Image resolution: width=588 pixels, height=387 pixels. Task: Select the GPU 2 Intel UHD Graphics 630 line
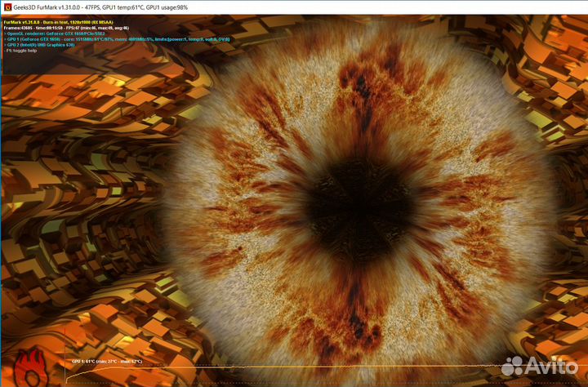click(x=41, y=45)
